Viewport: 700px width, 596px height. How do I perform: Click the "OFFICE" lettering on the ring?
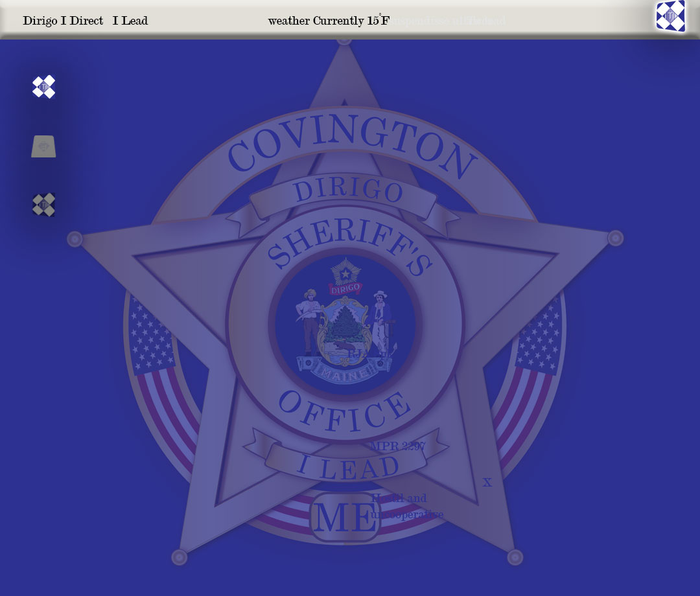click(345, 413)
